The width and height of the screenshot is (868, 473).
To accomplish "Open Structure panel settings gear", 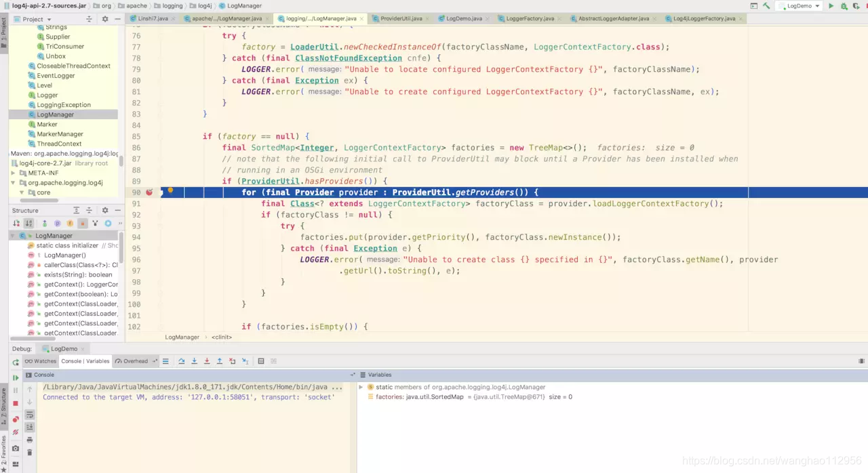I will [x=104, y=210].
